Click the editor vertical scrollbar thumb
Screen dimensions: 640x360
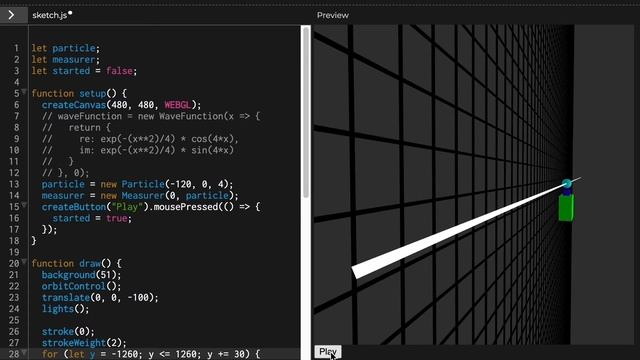[x=306, y=113]
